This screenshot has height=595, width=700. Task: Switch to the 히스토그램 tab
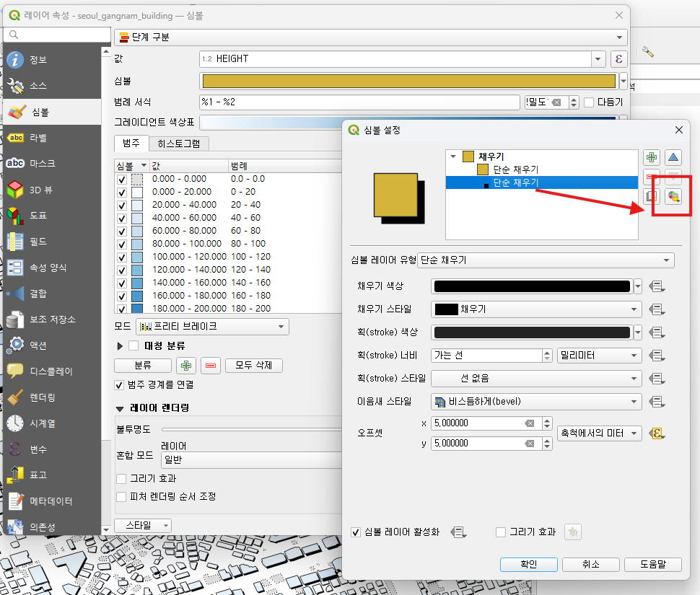(x=178, y=144)
